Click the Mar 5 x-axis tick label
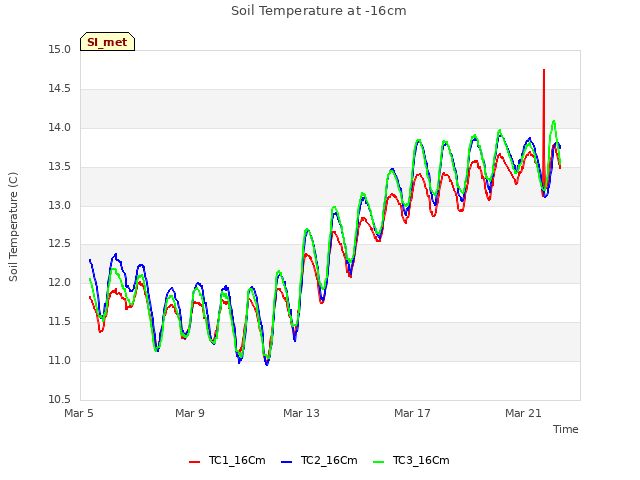Screen dimensions: 640x480 point(79,413)
